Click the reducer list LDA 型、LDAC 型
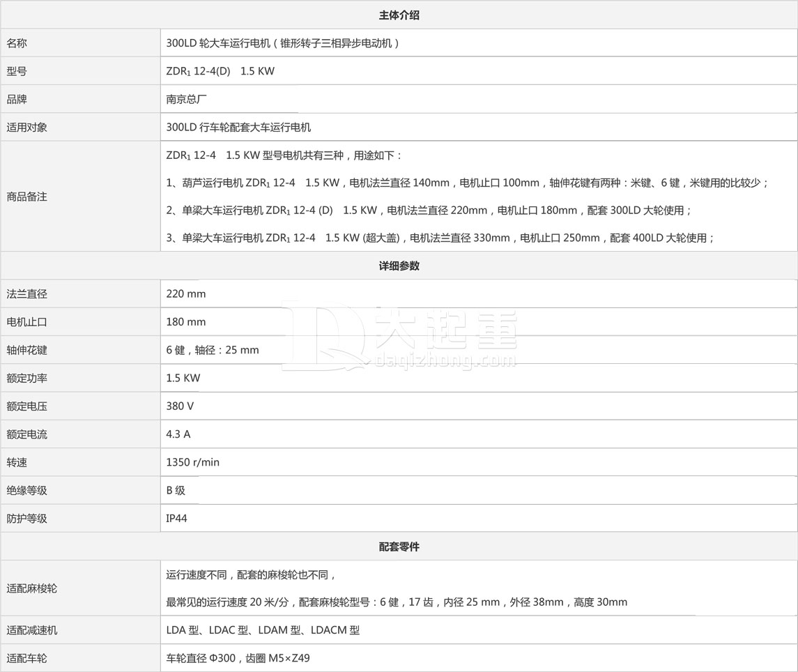The width and height of the screenshot is (798, 672). [263, 630]
